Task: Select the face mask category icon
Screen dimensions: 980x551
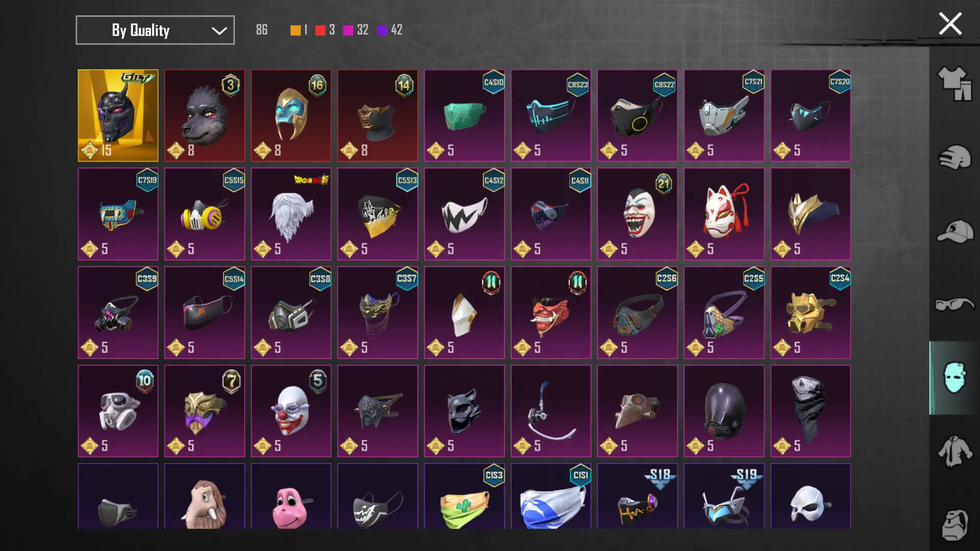Action: 954,378
